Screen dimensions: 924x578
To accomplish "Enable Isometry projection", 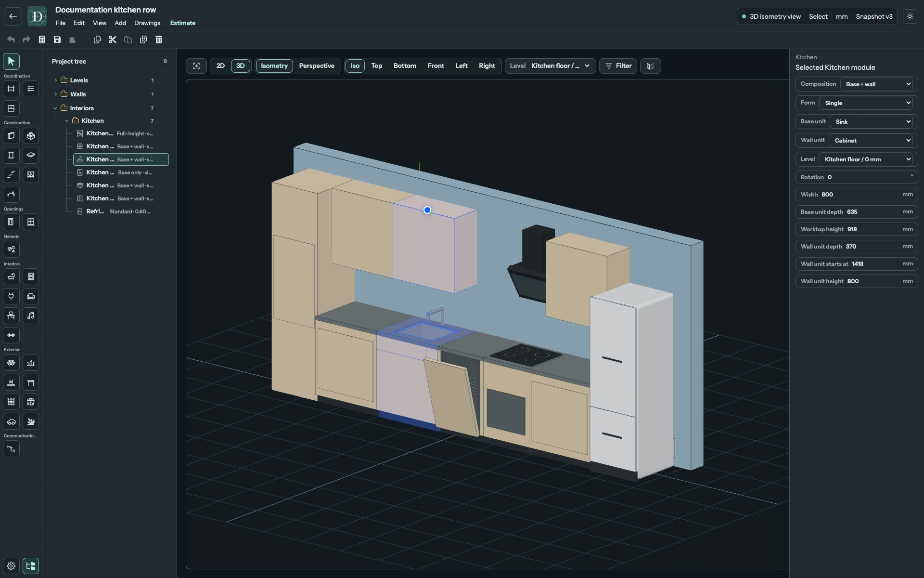I will (274, 66).
